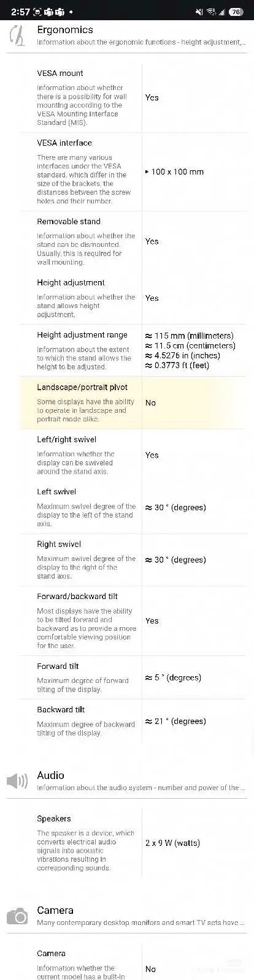Open the Wi-Fi status bar icon

[211, 12]
